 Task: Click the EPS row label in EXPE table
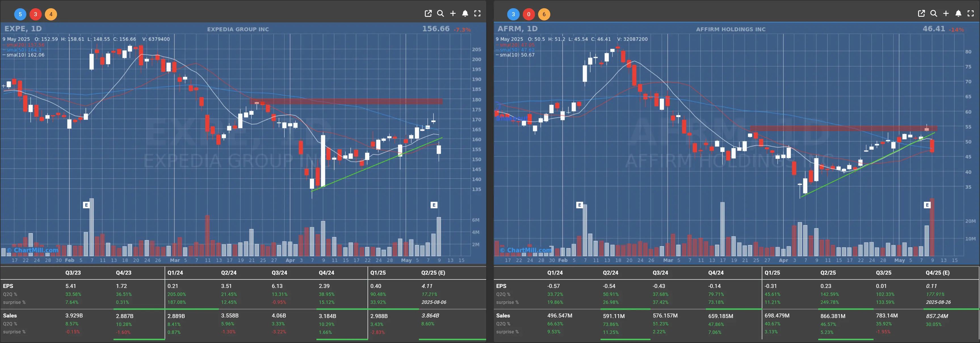(8, 286)
